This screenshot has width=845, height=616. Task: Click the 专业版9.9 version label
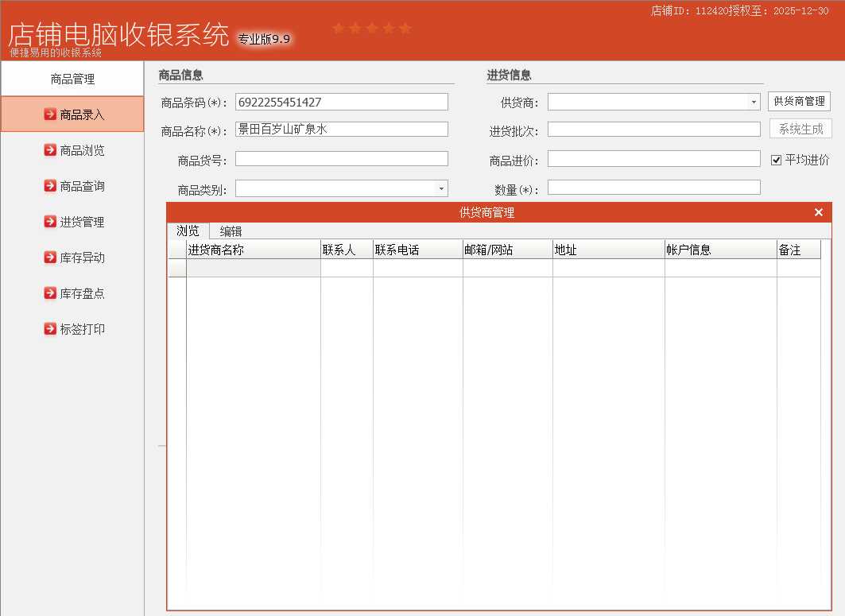[264, 39]
